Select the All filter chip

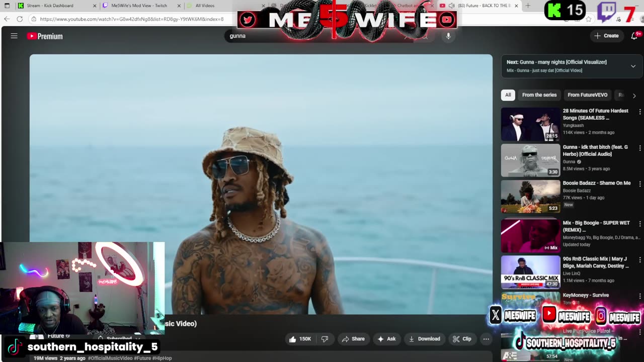point(508,95)
